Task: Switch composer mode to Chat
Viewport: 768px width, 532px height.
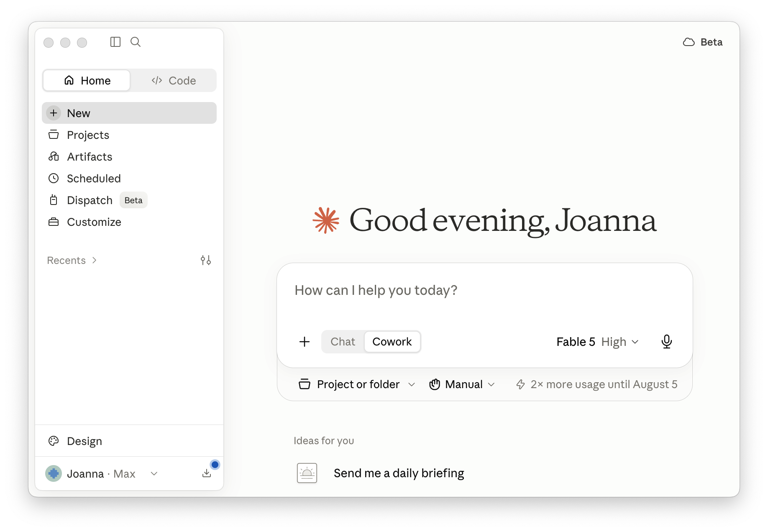Action: point(343,342)
